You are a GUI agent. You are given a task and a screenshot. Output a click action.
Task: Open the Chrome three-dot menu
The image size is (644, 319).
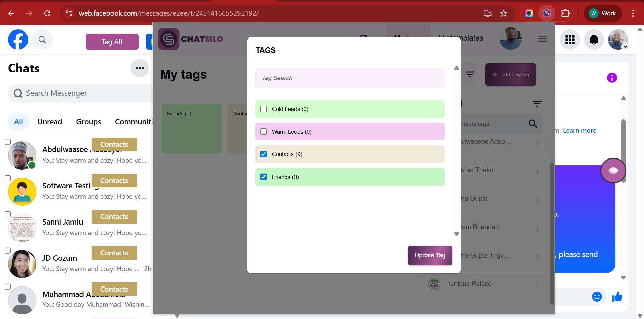point(633,13)
